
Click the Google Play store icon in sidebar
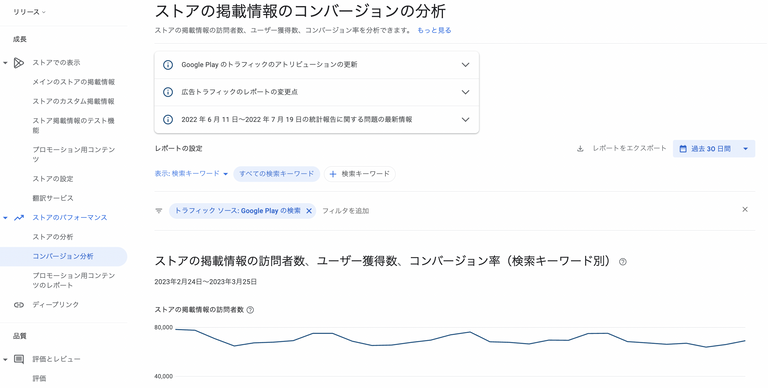[x=19, y=63]
